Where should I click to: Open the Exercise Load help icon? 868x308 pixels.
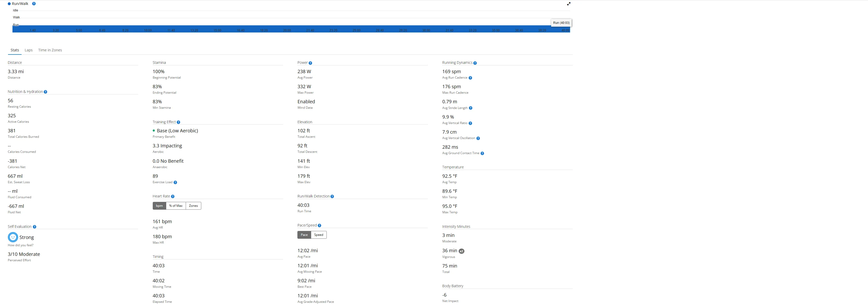pos(175,182)
